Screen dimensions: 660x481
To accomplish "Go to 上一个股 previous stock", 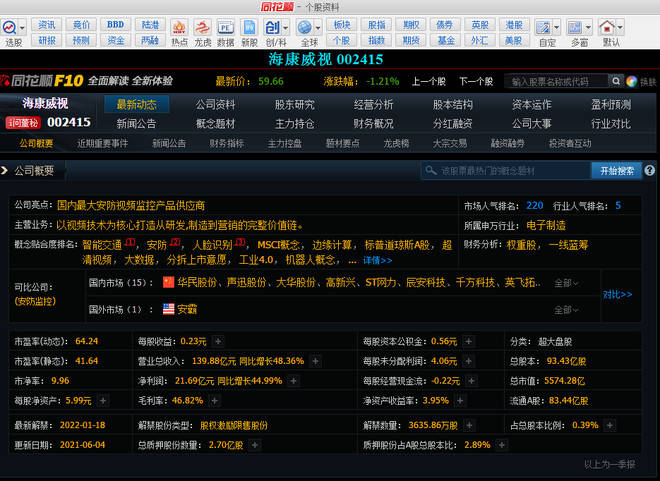I will tap(428, 81).
